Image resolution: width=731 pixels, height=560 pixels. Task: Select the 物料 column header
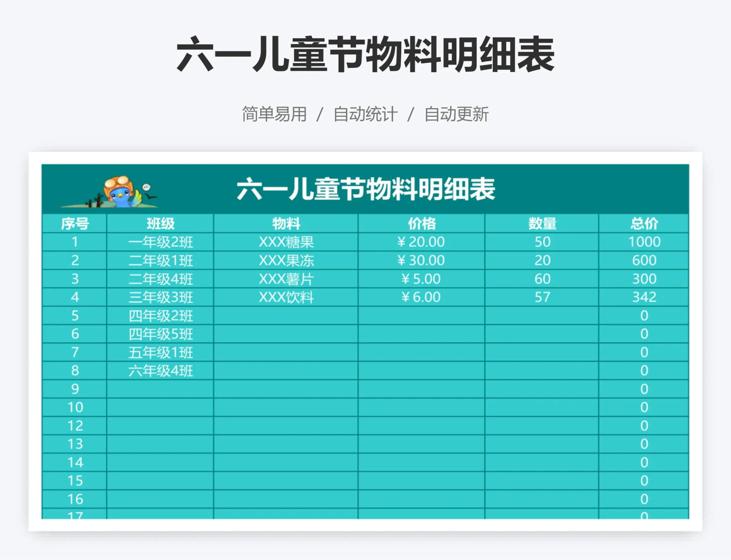286,223
